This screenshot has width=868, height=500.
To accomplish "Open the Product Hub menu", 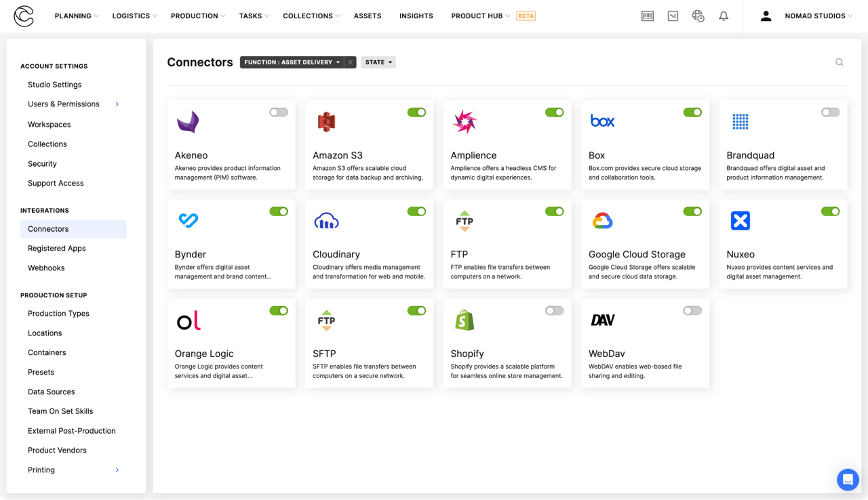I will coord(480,16).
